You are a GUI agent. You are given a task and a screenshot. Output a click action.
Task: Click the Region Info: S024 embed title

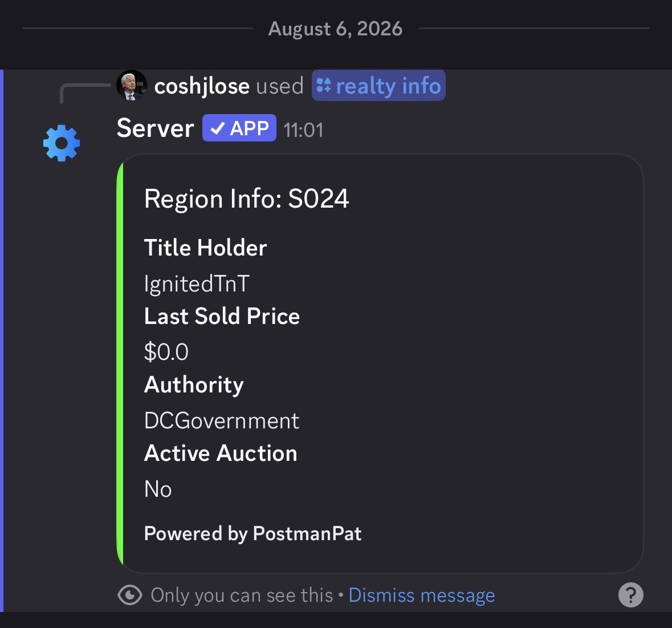246,198
